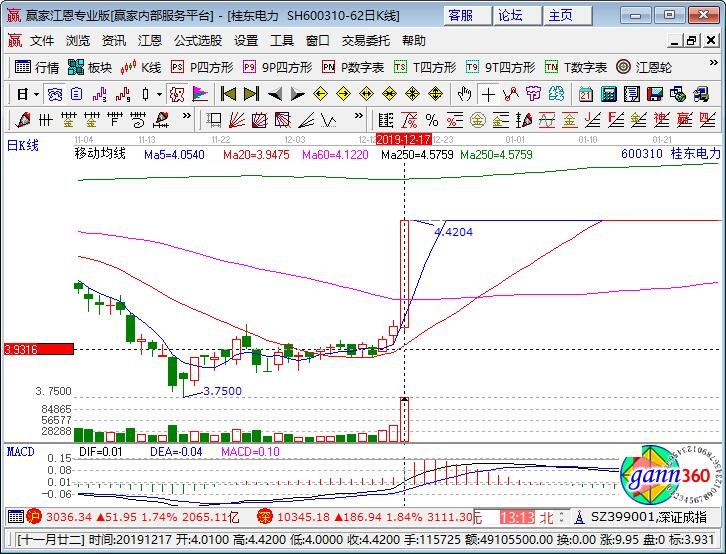This screenshot has width=726, height=554.
Task: Open the 交易委托 menu
Action: click(366, 41)
